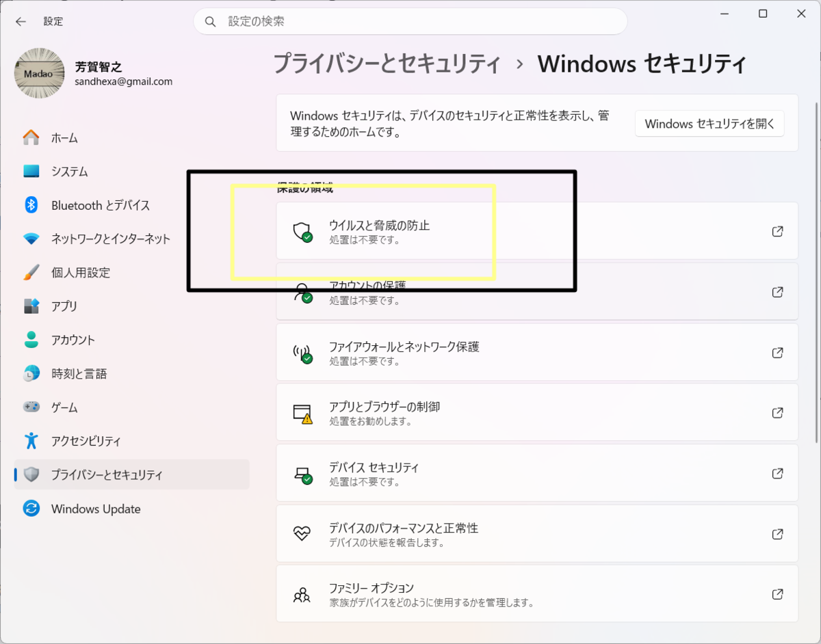Click デバイスの状態を報告します。 text
This screenshot has width=821, height=644.
point(387,543)
